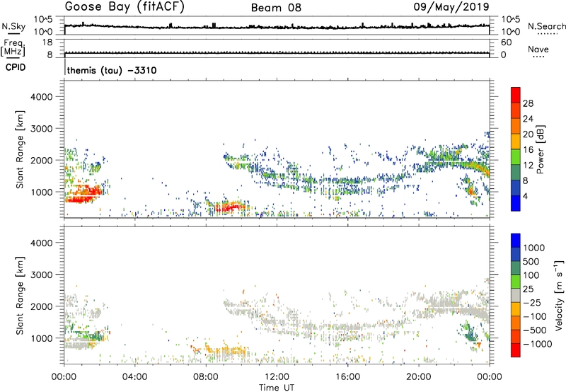Click the 'Freq. [MHz]' axis label
Screen dimensions: 566x392
(13, 47)
